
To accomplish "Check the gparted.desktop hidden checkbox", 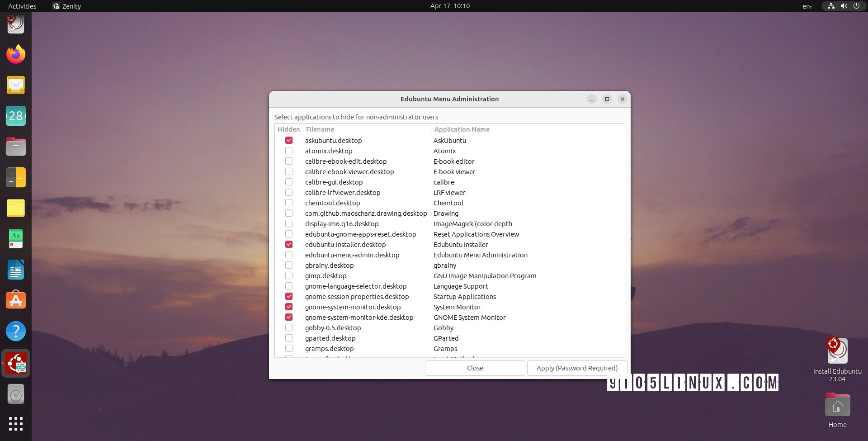I will click(289, 338).
